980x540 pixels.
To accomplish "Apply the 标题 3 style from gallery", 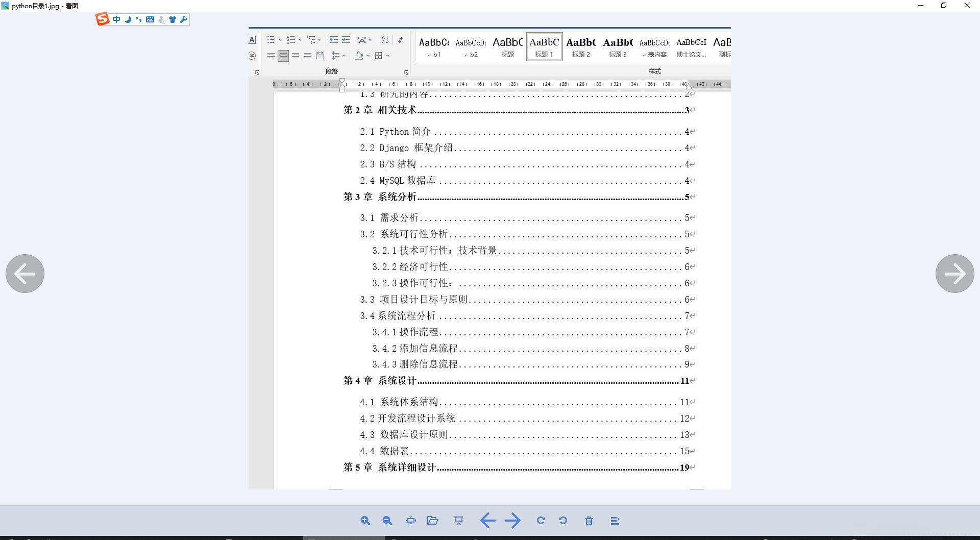I will tap(618, 46).
